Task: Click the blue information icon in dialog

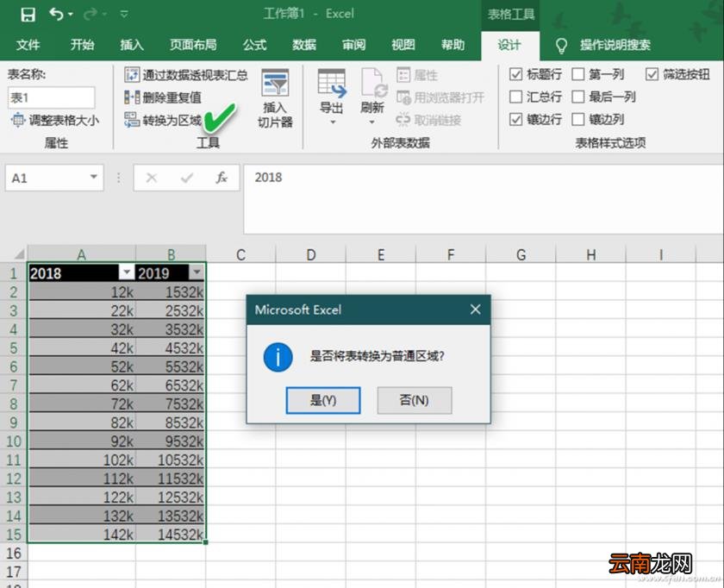Action: coord(278,357)
